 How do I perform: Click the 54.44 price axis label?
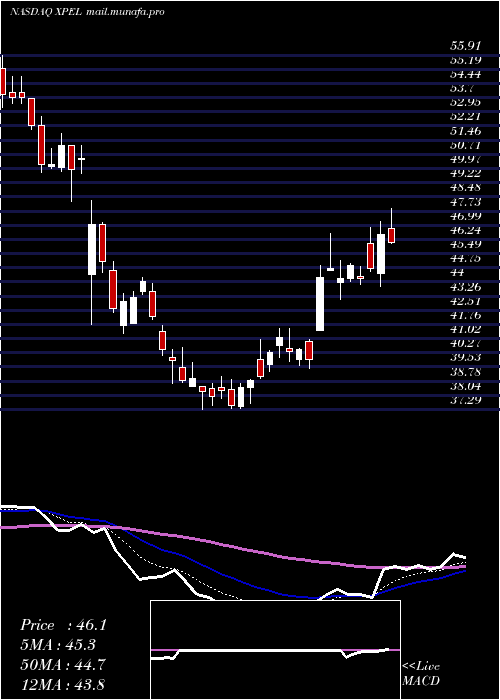[465, 74]
